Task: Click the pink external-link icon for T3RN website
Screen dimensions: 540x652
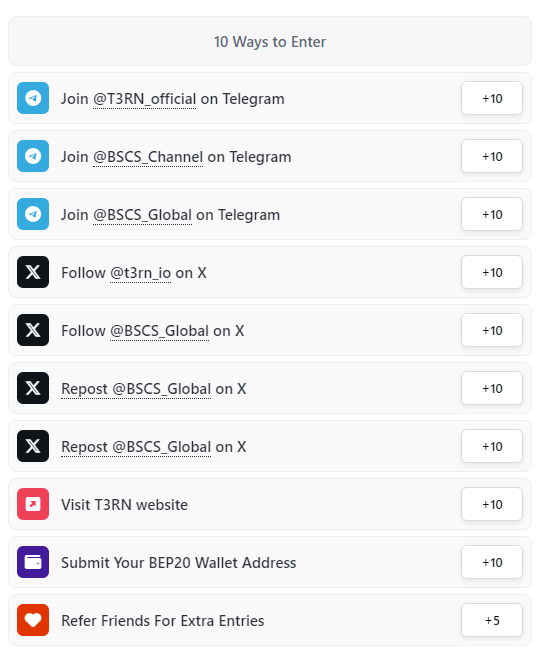Action: pos(33,504)
